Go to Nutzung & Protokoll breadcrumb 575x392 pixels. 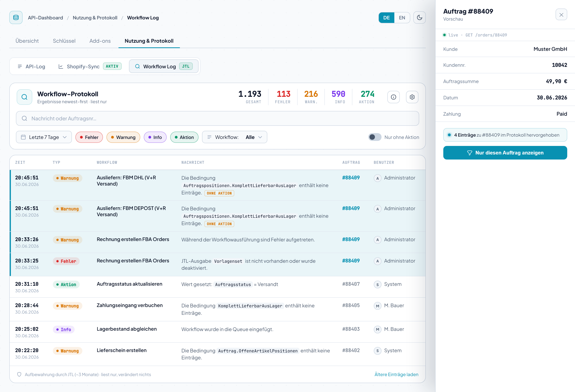(95, 17)
